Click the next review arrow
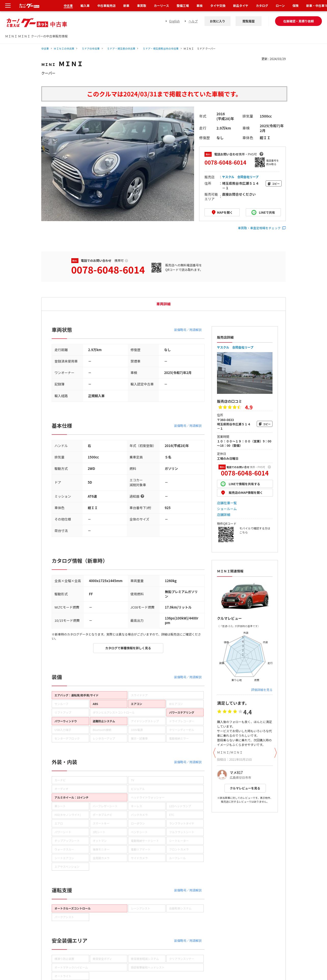The width and height of the screenshot is (327, 980). (275, 753)
